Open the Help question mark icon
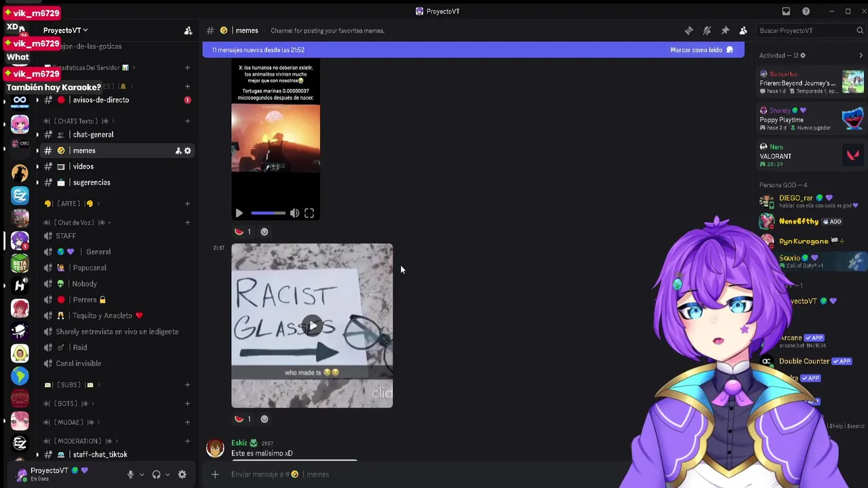The height and width of the screenshot is (488, 868). click(x=806, y=12)
